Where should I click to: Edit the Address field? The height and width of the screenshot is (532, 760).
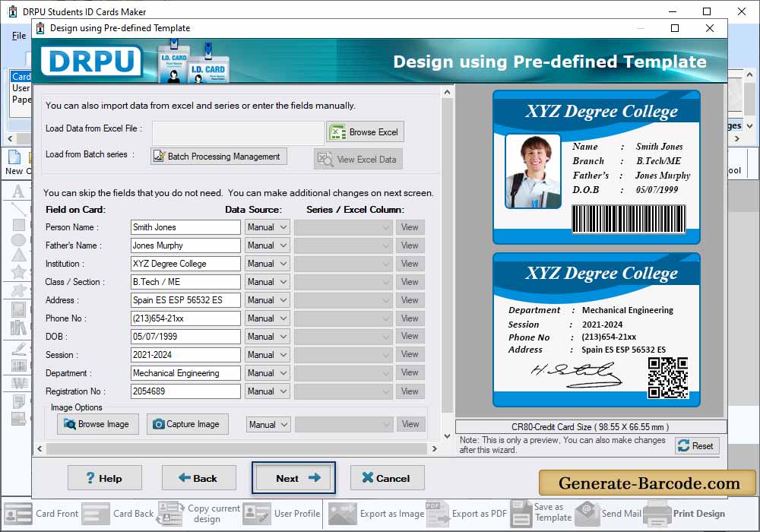tap(185, 300)
